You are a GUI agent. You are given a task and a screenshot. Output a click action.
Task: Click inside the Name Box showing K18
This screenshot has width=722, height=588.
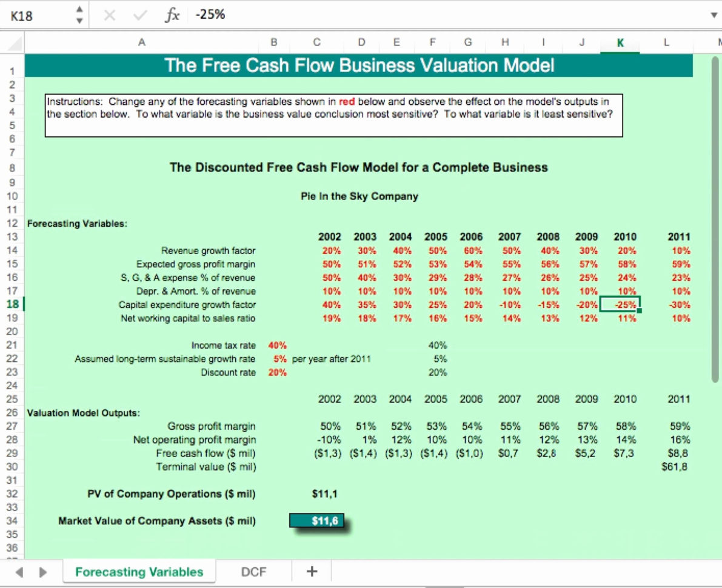click(36, 16)
